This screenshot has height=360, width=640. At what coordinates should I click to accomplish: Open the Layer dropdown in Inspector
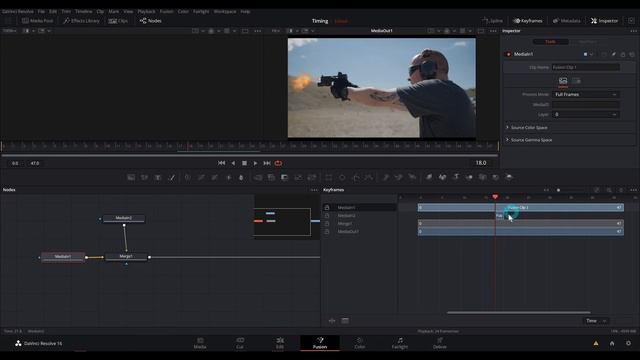pyautogui.click(x=586, y=115)
